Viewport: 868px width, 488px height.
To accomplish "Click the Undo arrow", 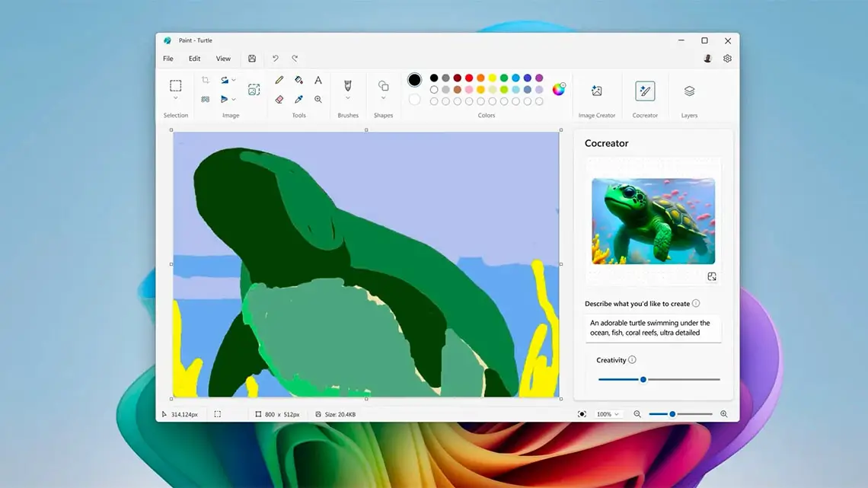I will tap(275, 59).
